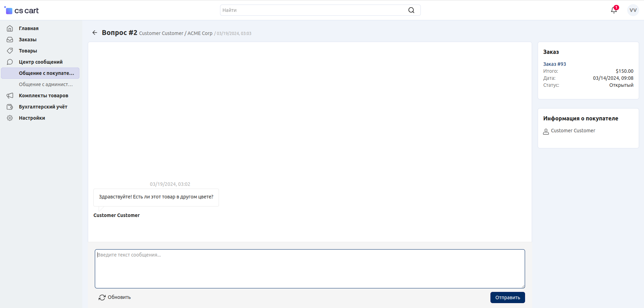
Task: Select Общение с покупателями submenu item
Action: click(x=46, y=73)
